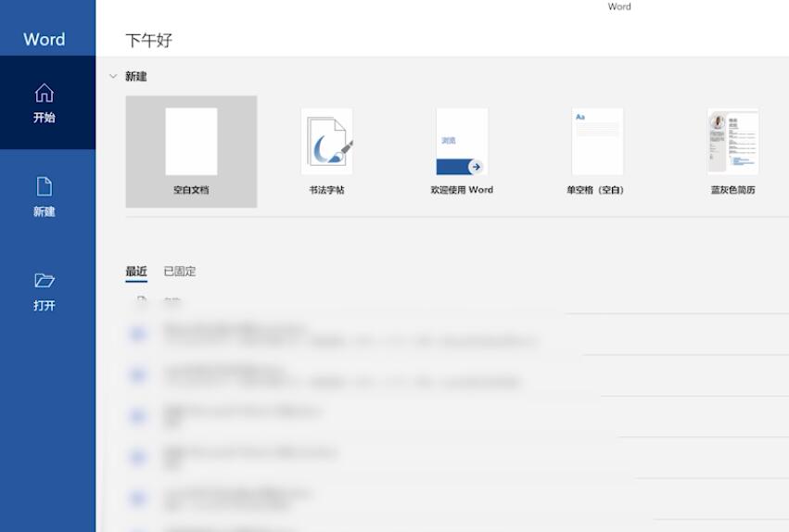Click the 单空格（空白） label text
Screen dimensions: 789x532
point(595,190)
